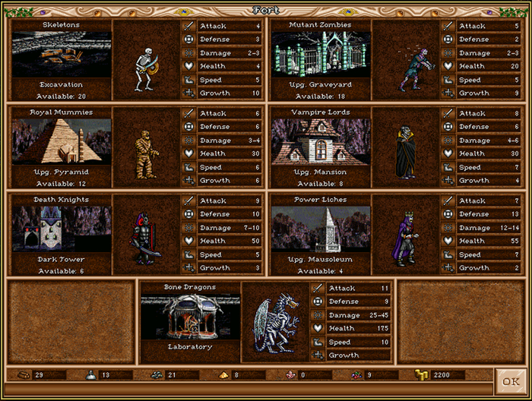Image resolution: width=532 pixels, height=401 pixels.
Task: Click the Death Knights Damage icon
Action: click(188, 228)
